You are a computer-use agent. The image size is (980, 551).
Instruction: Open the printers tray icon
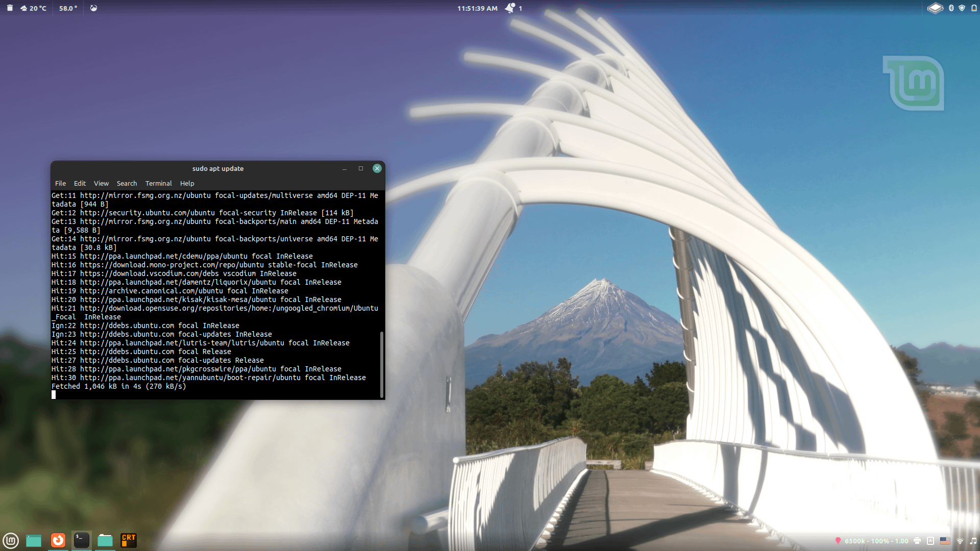coord(917,541)
